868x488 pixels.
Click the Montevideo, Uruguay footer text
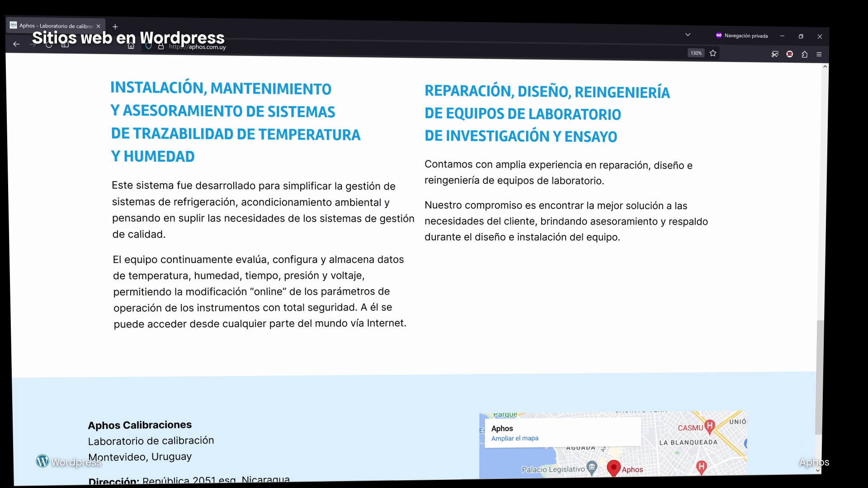pyautogui.click(x=140, y=457)
